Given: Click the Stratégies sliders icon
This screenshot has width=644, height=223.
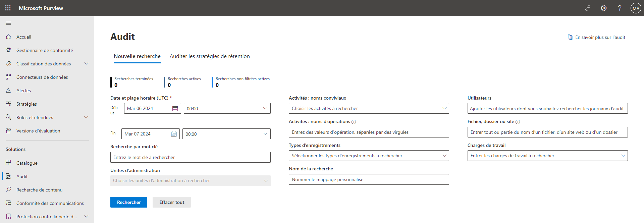Looking at the screenshot, I should click(8, 104).
